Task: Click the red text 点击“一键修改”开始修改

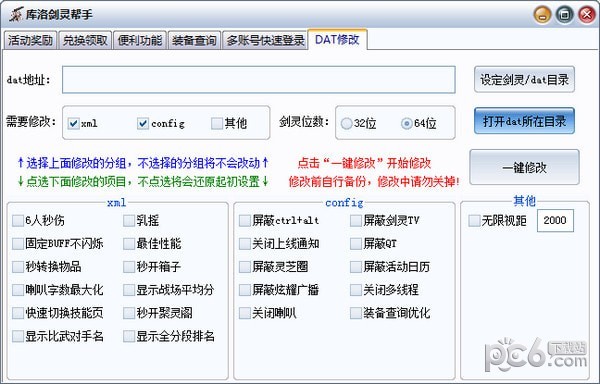Action: (x=364, y=163)
